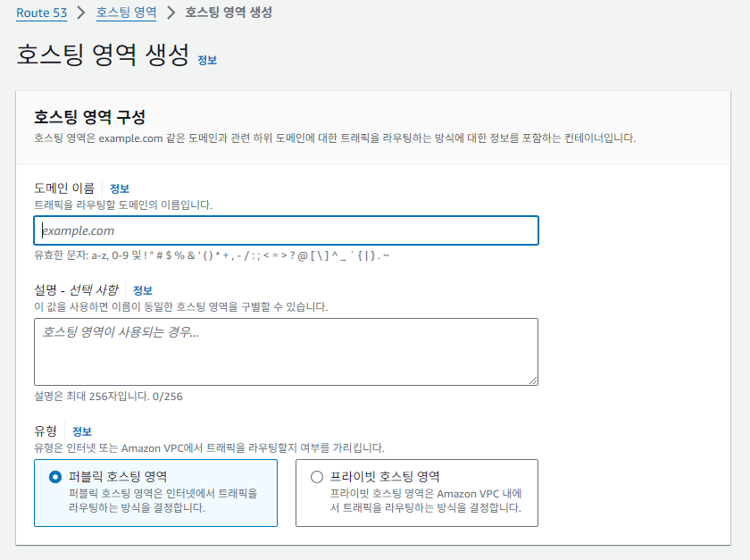Image resolution: width=750 pixels, height=560 pixels.
Task: Click the 호스팅 영역 구성 heading
Action: coord(89,117)
